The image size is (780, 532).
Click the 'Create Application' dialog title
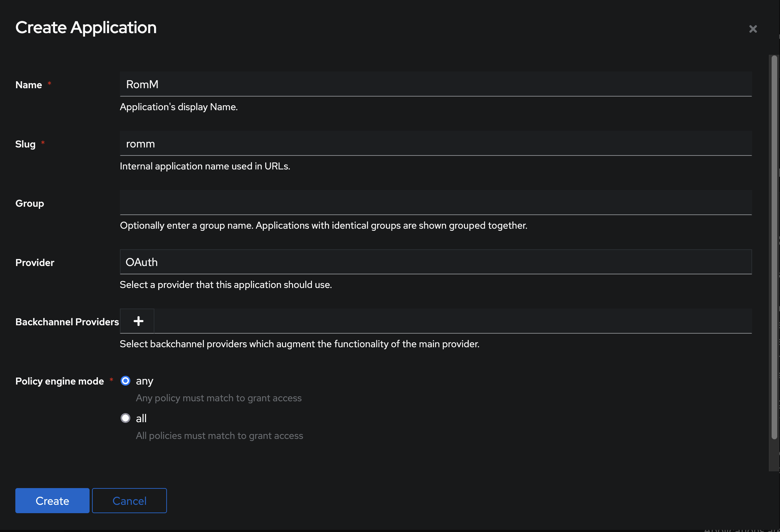point(86,28)
